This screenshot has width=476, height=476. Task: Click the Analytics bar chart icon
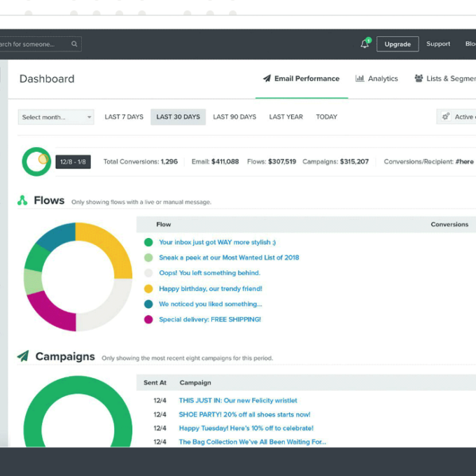(360, 78)
